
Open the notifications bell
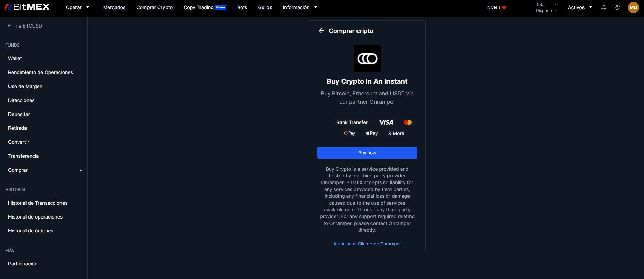pyautogui.click(x=604, y=7)
